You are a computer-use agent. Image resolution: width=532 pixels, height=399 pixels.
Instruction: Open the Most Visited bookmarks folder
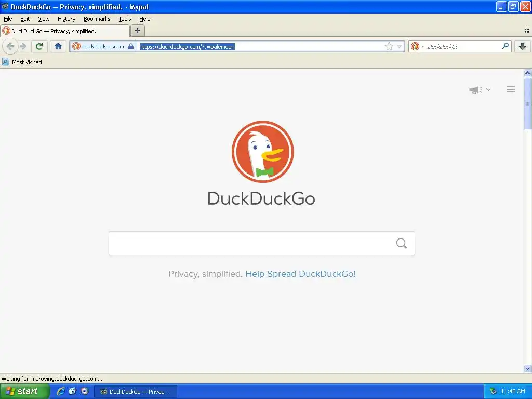coord(22,62)
